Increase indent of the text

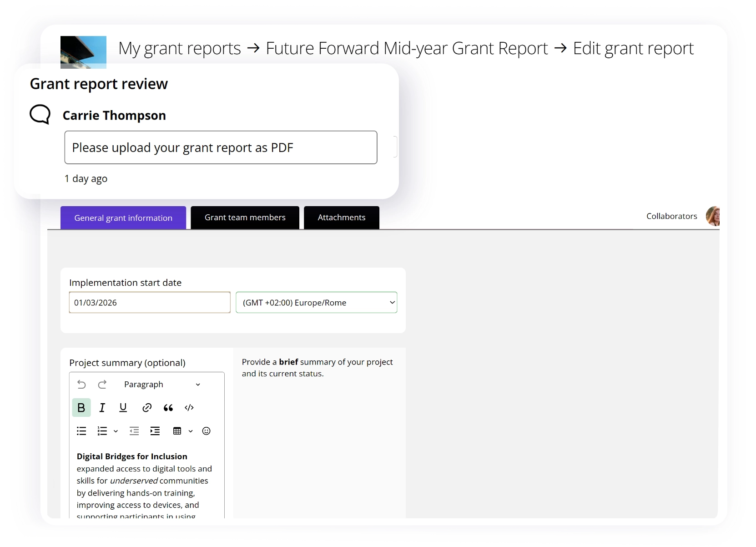coord(155,431)
